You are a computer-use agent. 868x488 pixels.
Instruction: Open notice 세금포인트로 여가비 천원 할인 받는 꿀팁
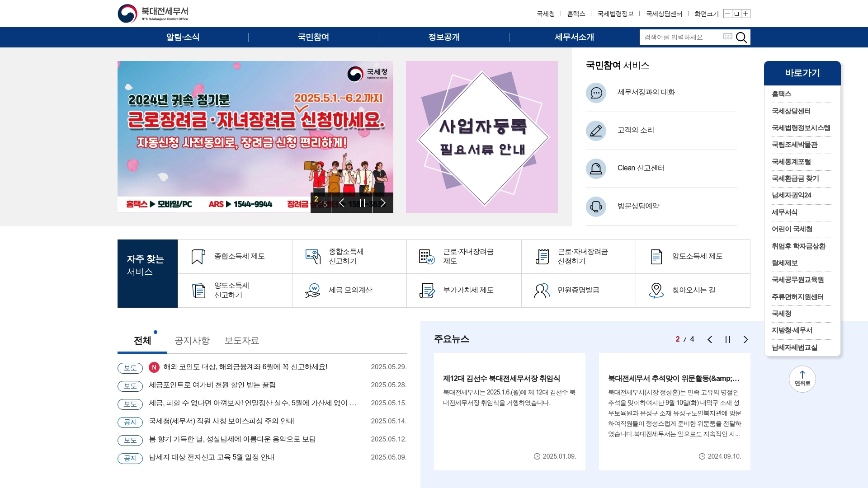pyautogui.click(x=212, y=385)
